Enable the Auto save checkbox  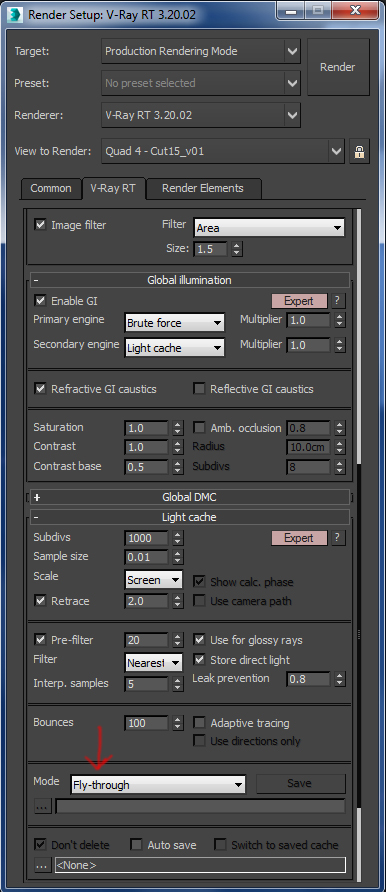pos(136,845)
